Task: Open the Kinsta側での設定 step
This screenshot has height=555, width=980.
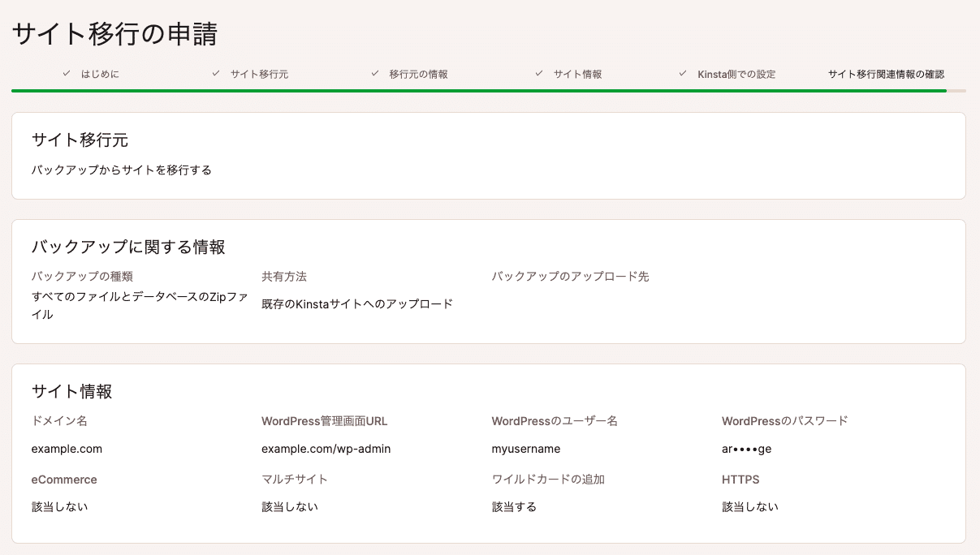Action: click(x=735, y=73)
